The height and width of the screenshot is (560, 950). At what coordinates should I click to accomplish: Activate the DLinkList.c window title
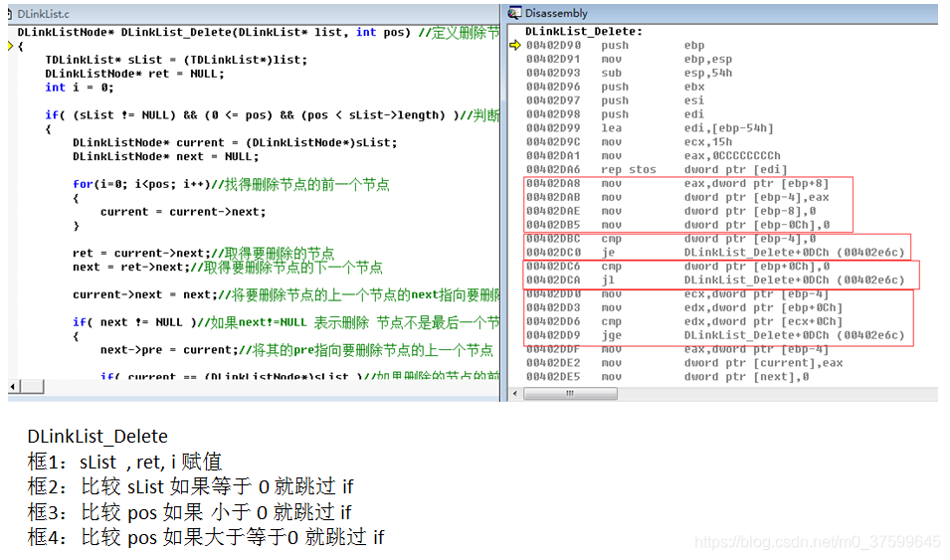click(x=43, y=13)
